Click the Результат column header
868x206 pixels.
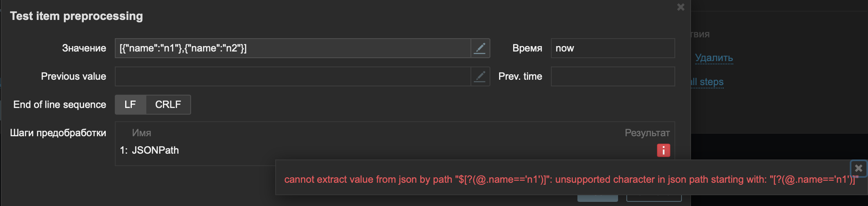[x=647, y=133]
